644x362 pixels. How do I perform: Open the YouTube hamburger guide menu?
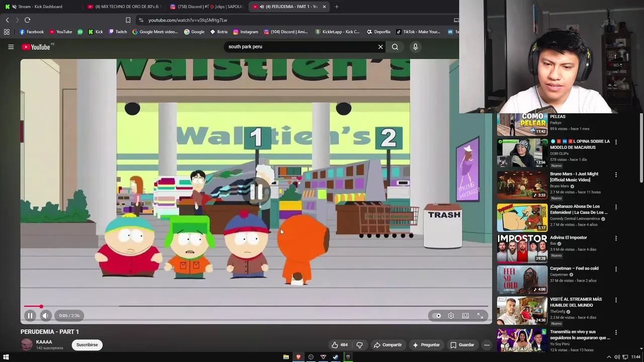[11, 47]
